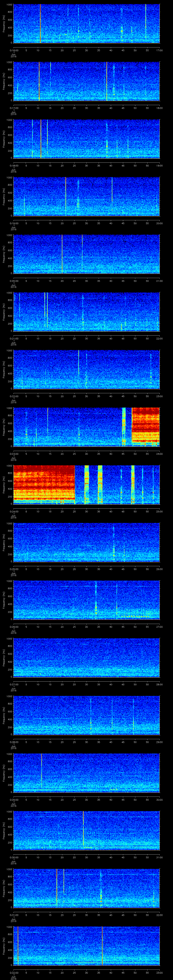Click the 0:31:00 time axis label
Image resolution: width=173 pixels, height=980 pixels.
point(14,915)
